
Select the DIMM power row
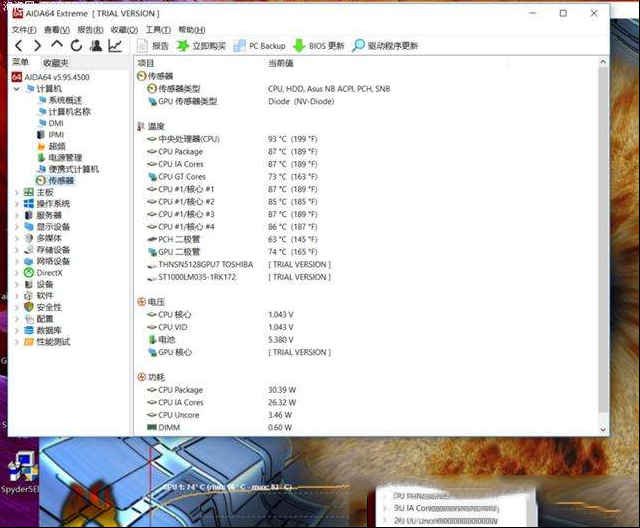tap(220, 428)
